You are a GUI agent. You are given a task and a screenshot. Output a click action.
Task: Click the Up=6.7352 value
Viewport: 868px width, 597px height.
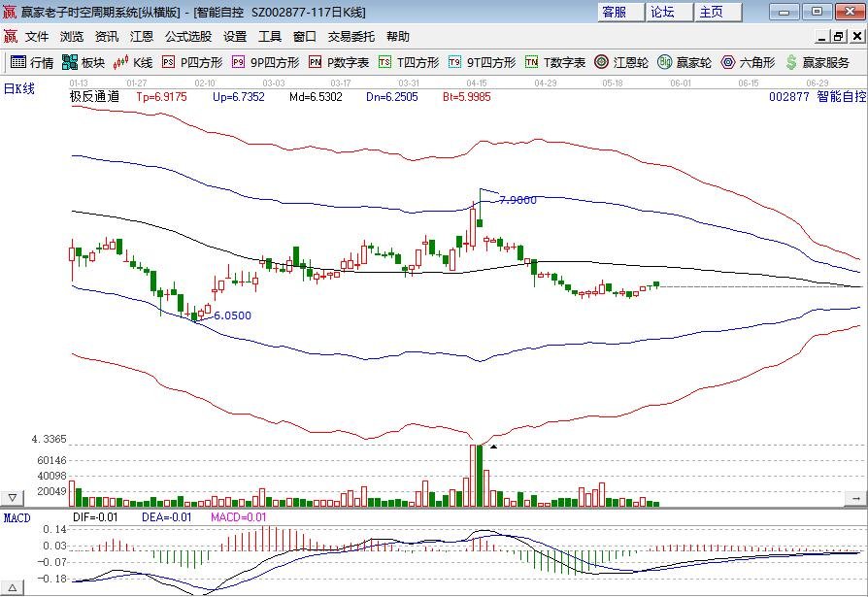(239, 97)
